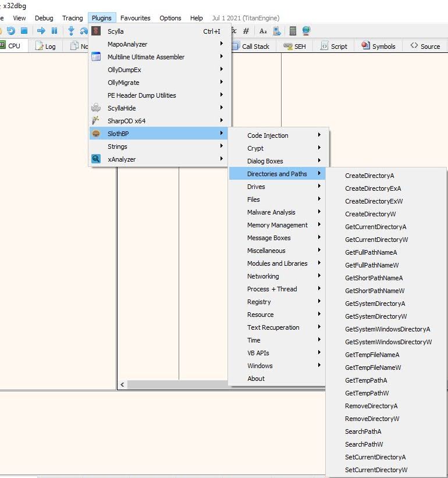Viewport: 448px width, 478px height.
Task: Click the horizontal scrollbar left arrow
Action: coord(122,385)
